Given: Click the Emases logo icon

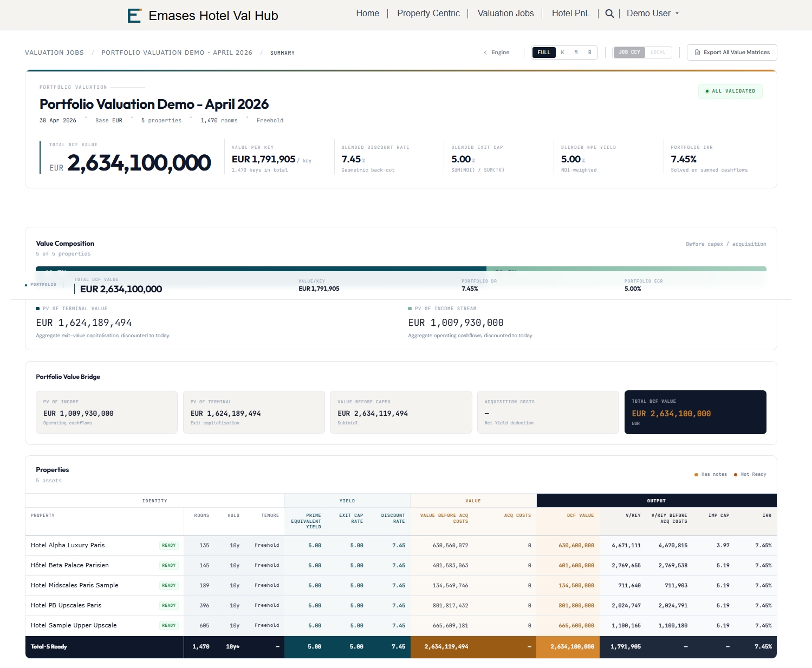Looking at the screenshot, I should (x=134, y=15).
